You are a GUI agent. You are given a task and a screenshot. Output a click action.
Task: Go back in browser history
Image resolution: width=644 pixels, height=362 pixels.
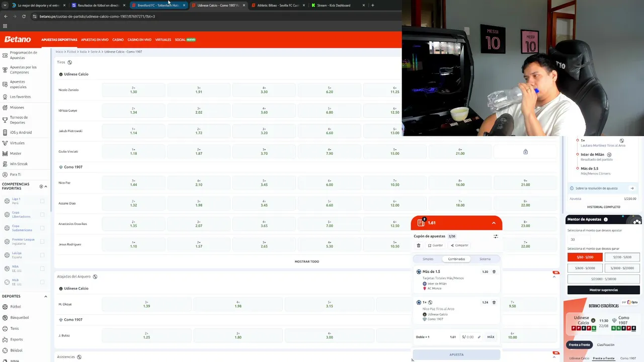[6, 16]
